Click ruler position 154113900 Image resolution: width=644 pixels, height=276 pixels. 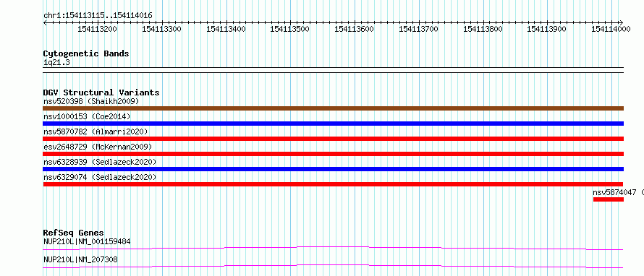[x=546, y=29]
